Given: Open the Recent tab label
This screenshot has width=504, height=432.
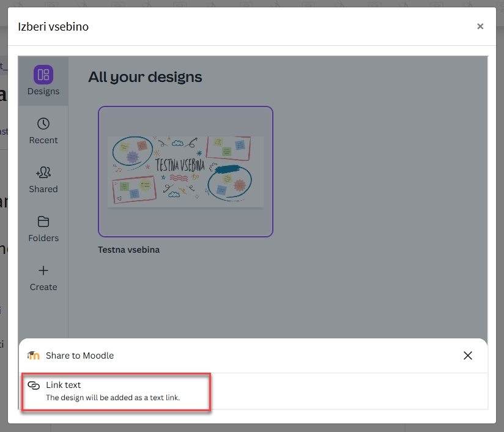Looking at the screenshot, I should click(x=43, y=140).
